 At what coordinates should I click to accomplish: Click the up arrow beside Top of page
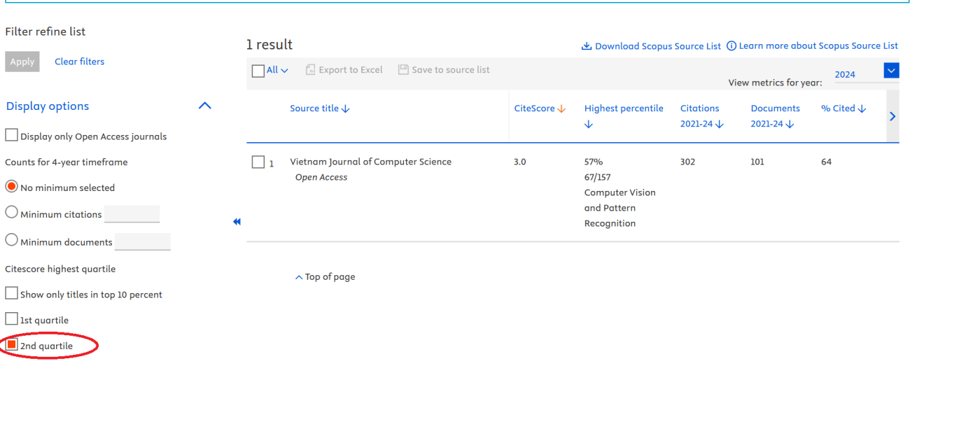[x=299, y=277]
